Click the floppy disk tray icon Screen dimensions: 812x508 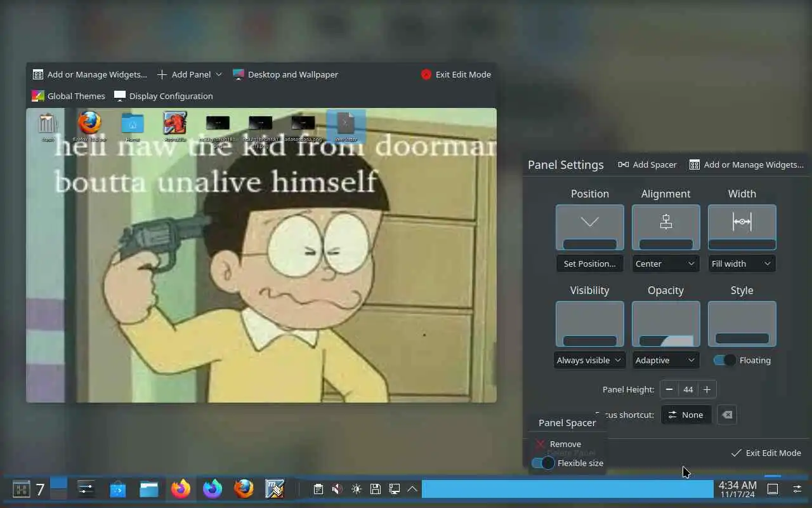[x=376, y=489]
